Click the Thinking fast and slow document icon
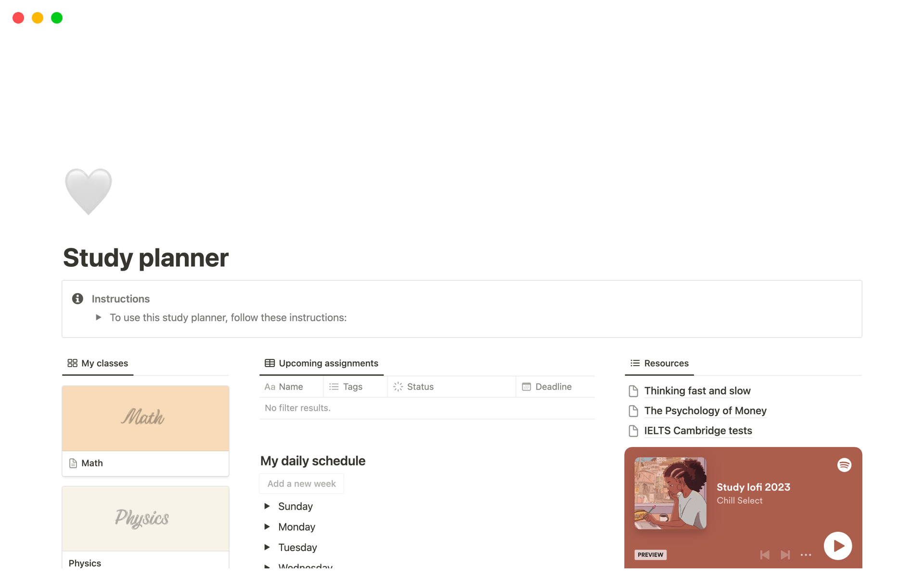Screen dimensions: 924x578 (x=634, y=391)
